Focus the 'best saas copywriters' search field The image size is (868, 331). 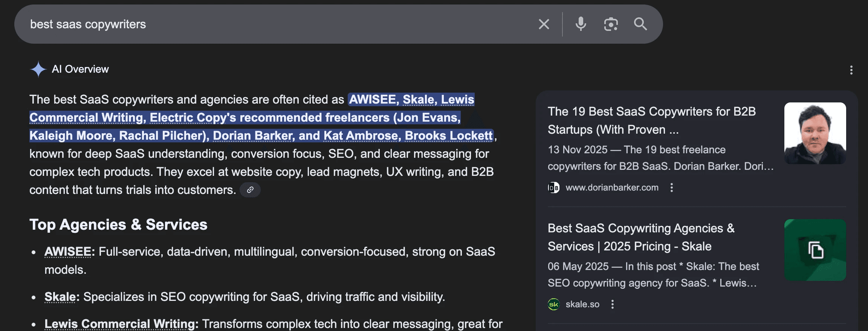point(279,24)
